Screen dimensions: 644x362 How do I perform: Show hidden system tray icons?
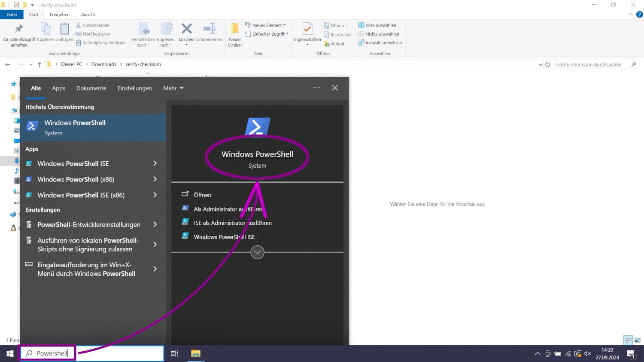537,354
